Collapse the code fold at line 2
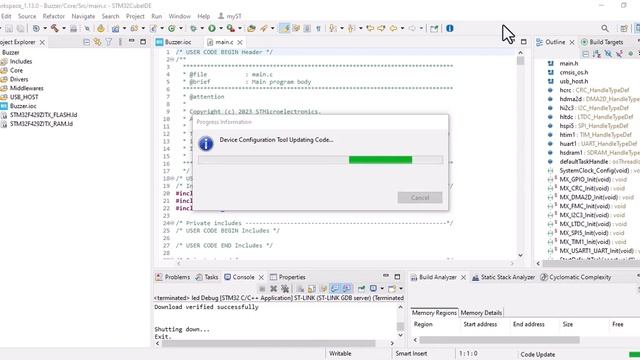Image resolution: width=640 pixels, height=360 pixels. pyautogui.click(x=172, y=60)
